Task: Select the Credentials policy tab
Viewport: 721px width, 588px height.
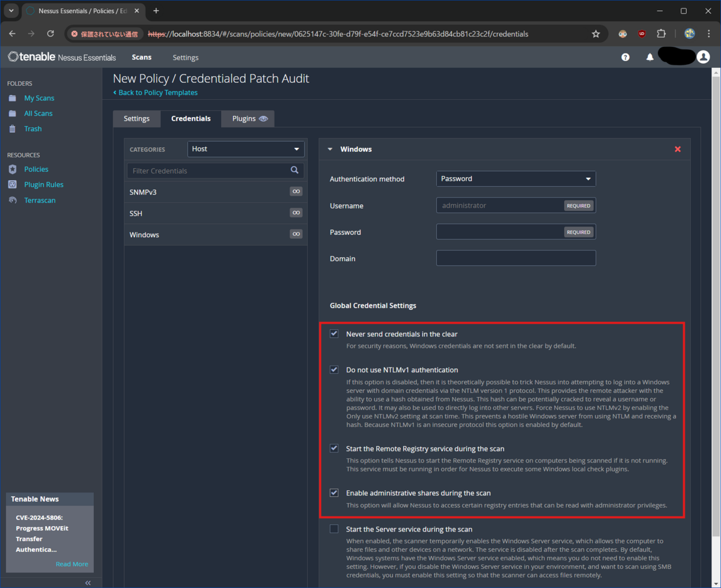Action: click(191, 119)
